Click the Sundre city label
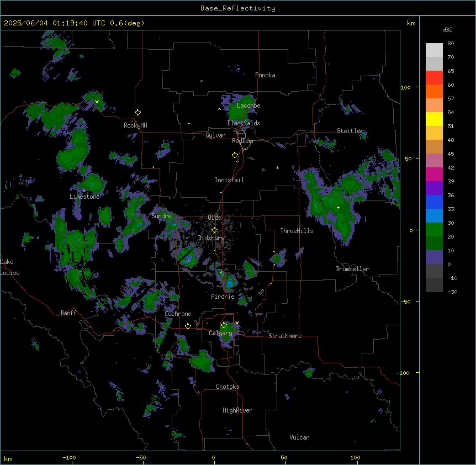The image size is (476, 465). point(161,216)
